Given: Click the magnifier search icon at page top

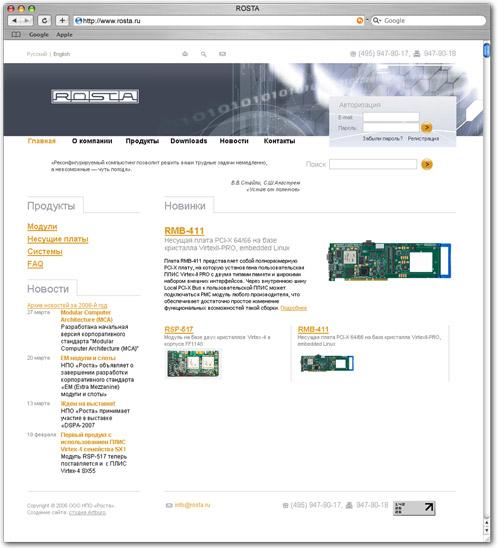Looking at the screenshot, I should tap(203, 54).
